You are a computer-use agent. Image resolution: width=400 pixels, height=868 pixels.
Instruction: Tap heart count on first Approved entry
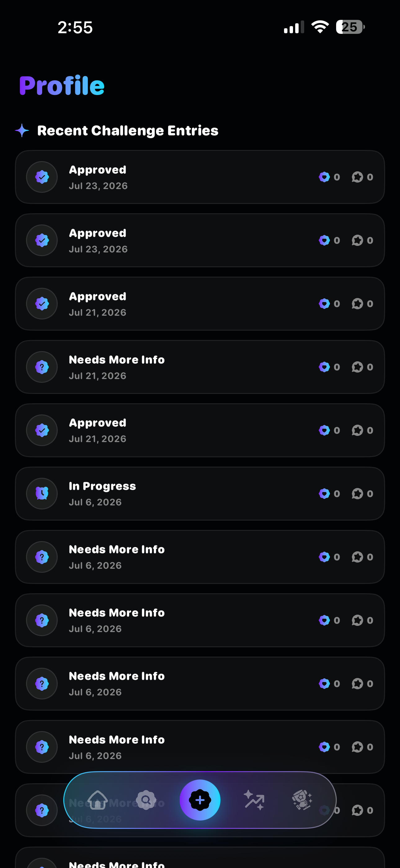pyautogui.click(x=329, y=177)
